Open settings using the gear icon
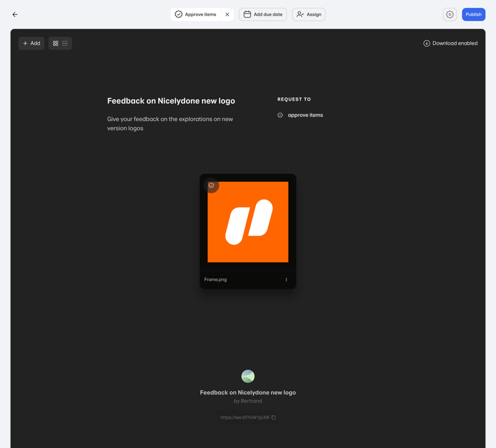Screen dimensions: 496x448 point(450,14)
